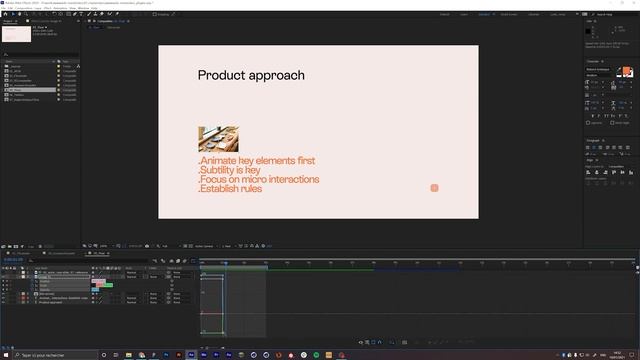Viewport: 640px width, 360px height.
Task: Open the Animation menu
Action: click(x=60, y=8)
